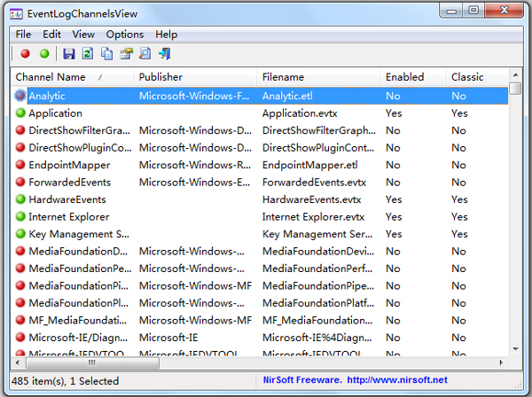This screenshot has width=532, height=397.
Task: Click the green icon beside Internet Explorer
Action: coord(20,216)
